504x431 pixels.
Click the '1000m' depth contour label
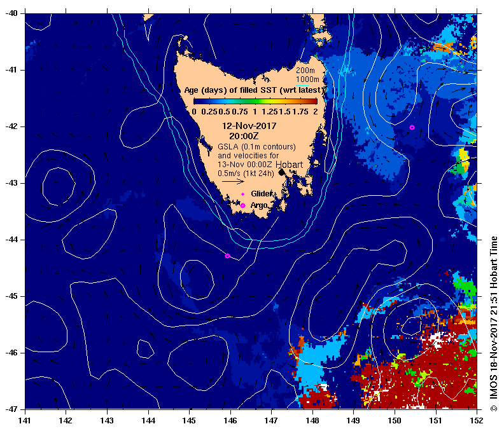click(x=307, y=79)
